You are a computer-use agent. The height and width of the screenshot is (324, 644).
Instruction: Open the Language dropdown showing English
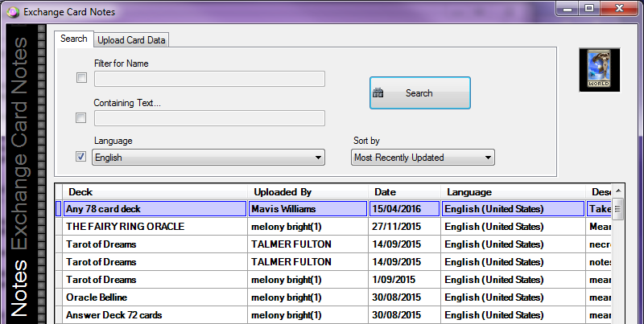click(208, 158)
